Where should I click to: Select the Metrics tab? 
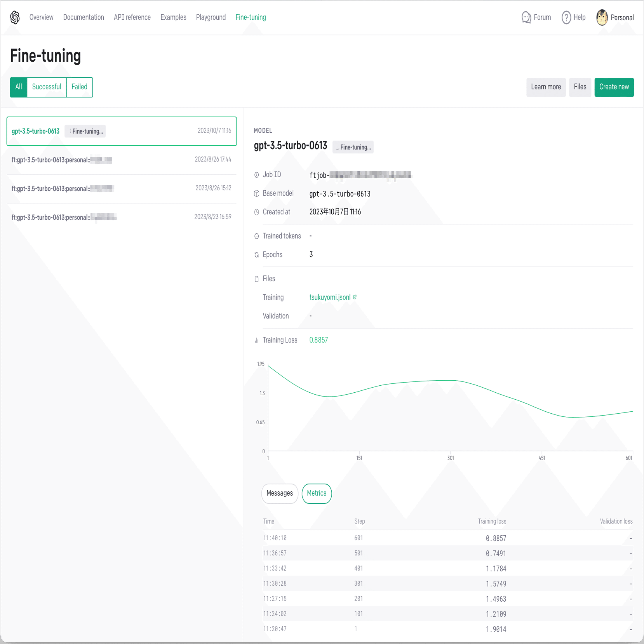[317, 493]
